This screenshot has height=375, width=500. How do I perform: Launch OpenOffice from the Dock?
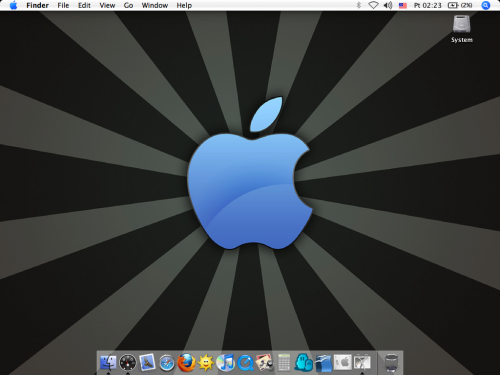(323, 363)
